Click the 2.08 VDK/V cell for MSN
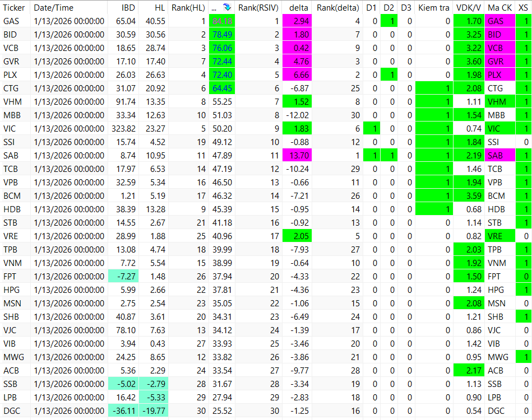Viewport: 532px width, 420px height. [469, 304]
